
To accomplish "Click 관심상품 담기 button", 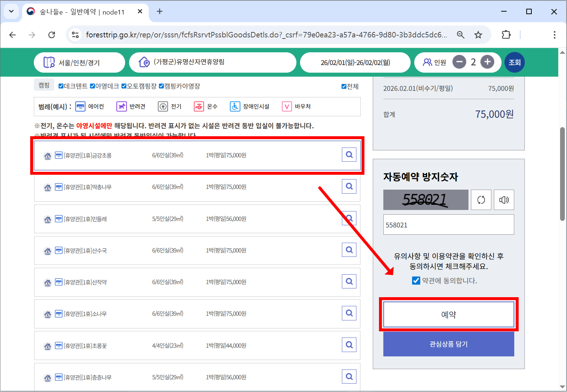I will click(x=448, y=344).
